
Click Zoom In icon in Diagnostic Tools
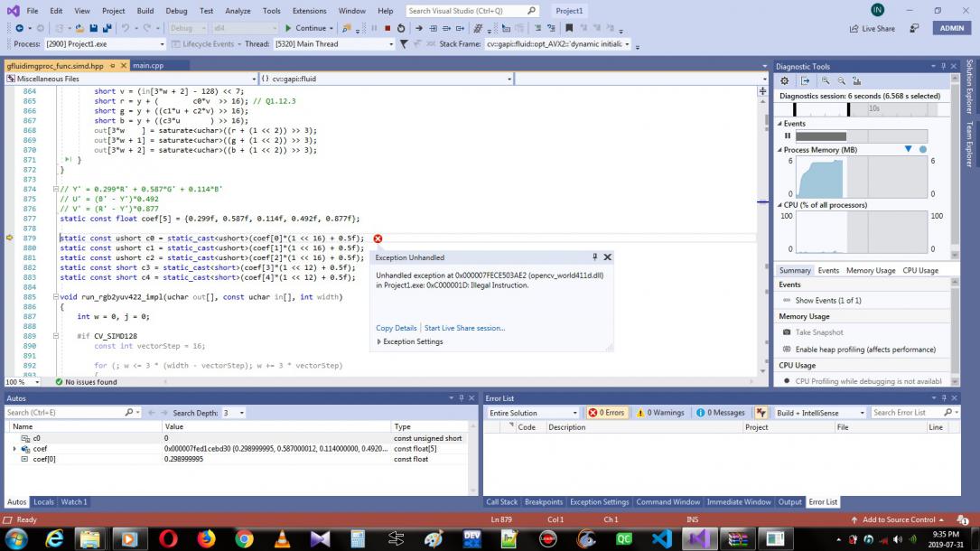[x=825, y=81]
